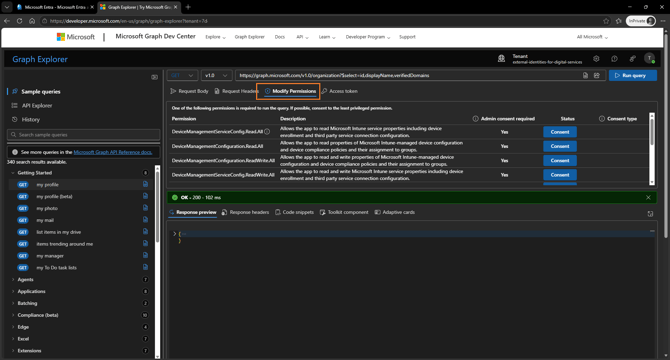
Task: Collapse the sidebar with the panel toggle icon
Action: point(154,77)
